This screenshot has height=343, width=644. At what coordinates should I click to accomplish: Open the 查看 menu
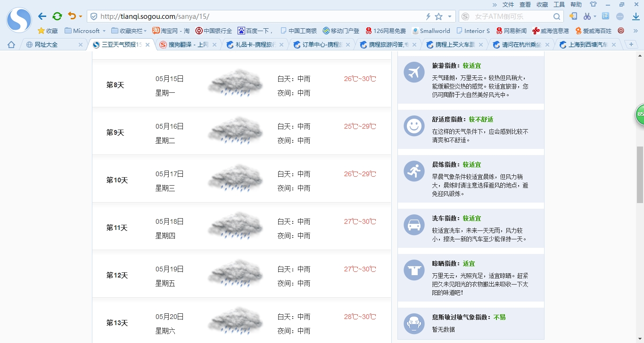pyautogui.click(x=525, y=4)
